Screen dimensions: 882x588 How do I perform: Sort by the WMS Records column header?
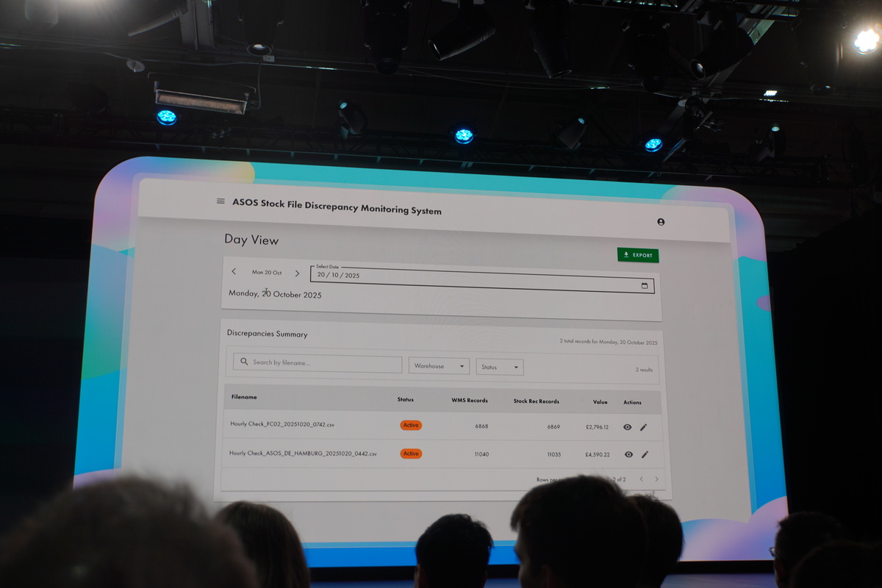click(x=470, y=401)
